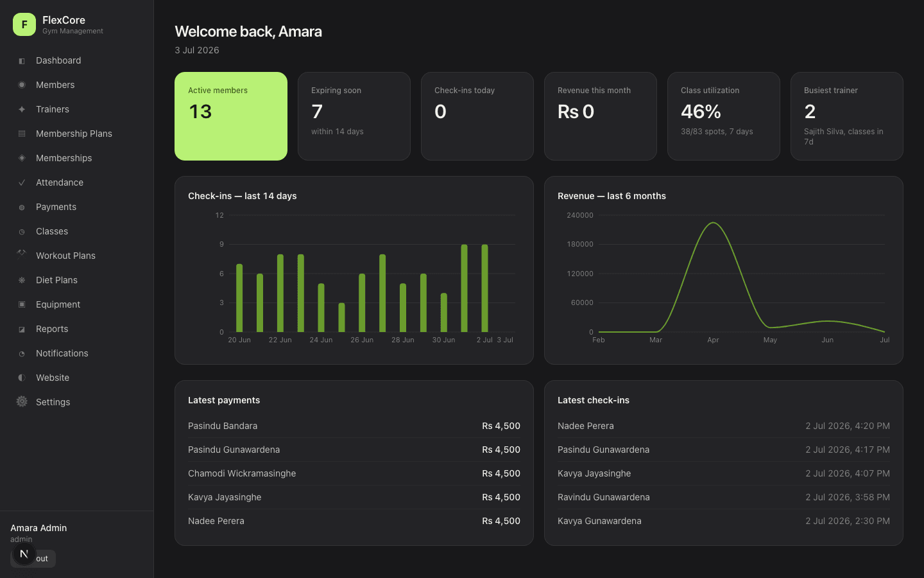Click the Website globe icon
This screenshot has width=924, height=578.
22,378
